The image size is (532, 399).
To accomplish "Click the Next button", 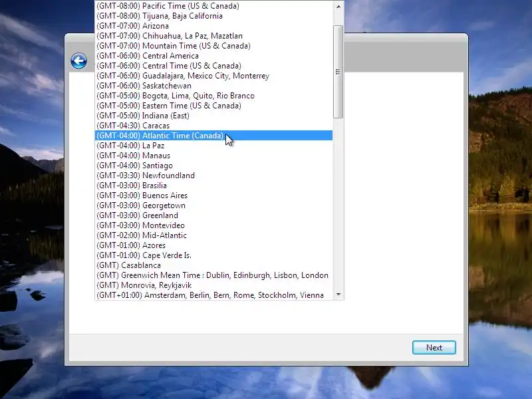I will (434, 347).
